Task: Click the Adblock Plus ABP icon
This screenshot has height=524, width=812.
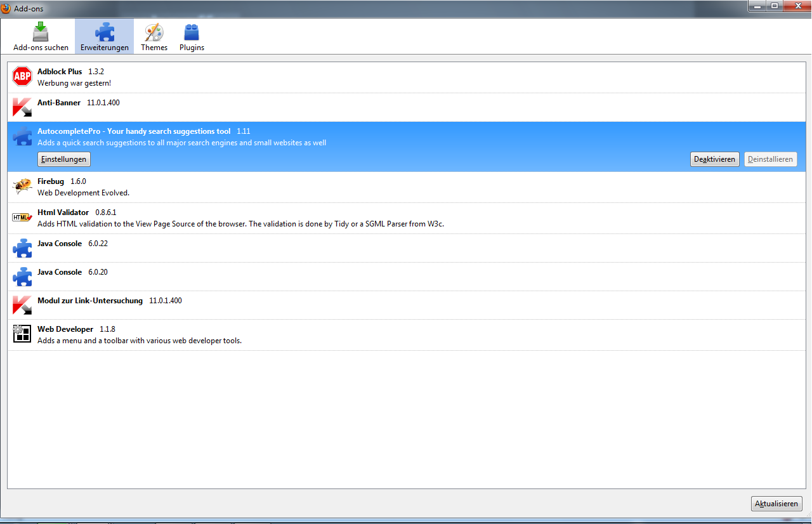Action: tap(22, 77)
